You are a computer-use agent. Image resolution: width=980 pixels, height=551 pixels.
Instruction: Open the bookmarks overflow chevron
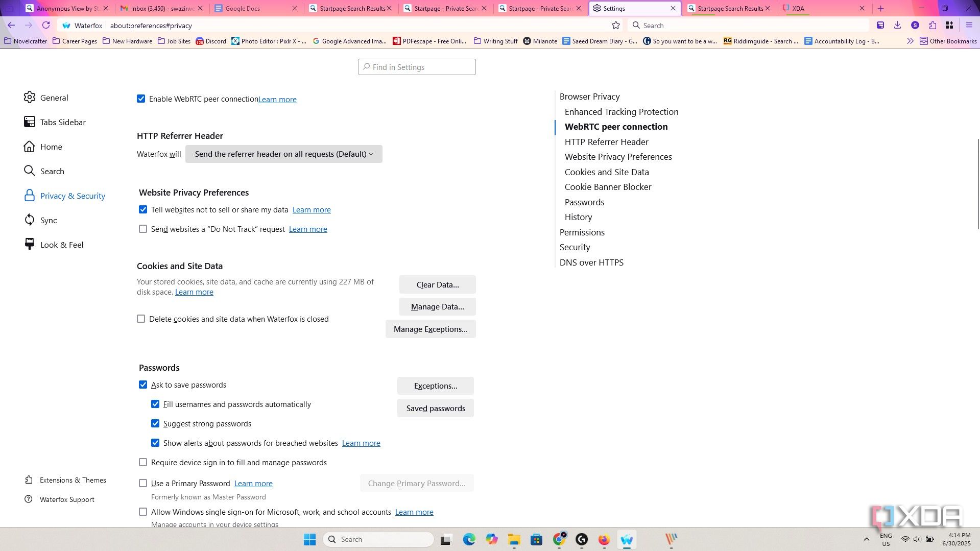coord(911,41)
